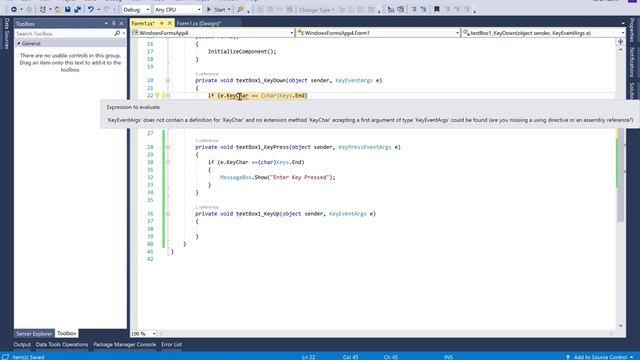Close the Form1.cs tab
The image size is (640, 360).
click(170, 23)
